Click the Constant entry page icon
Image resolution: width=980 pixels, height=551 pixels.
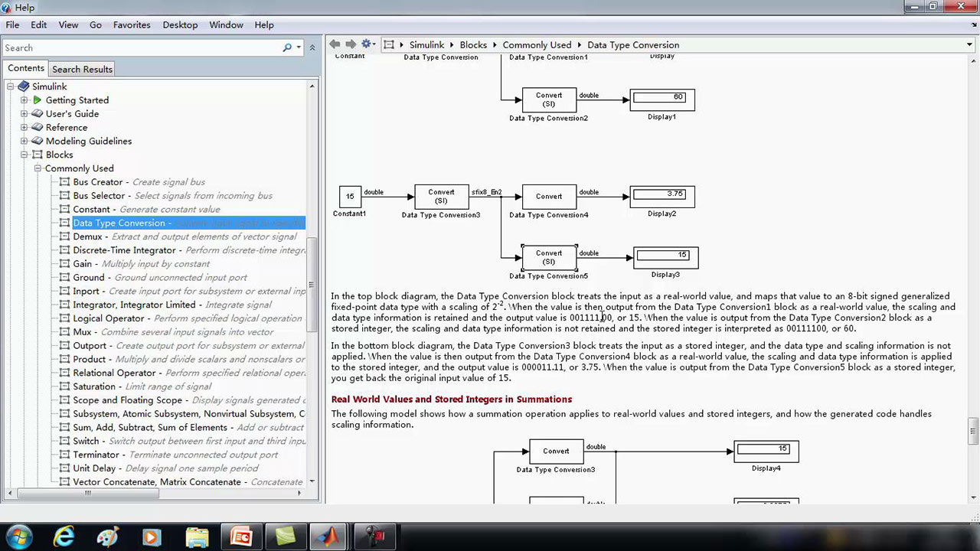(64, 209)
